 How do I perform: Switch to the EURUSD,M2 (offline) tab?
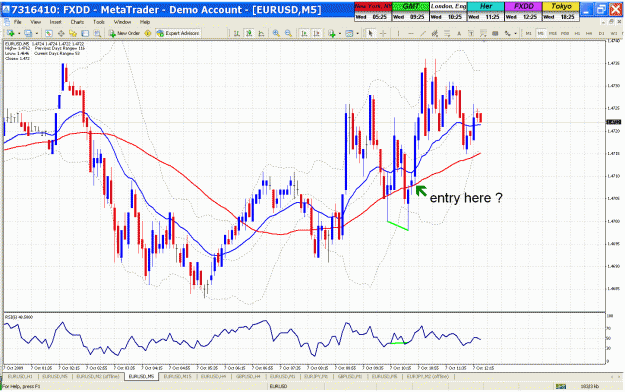[x=98, y=376]
